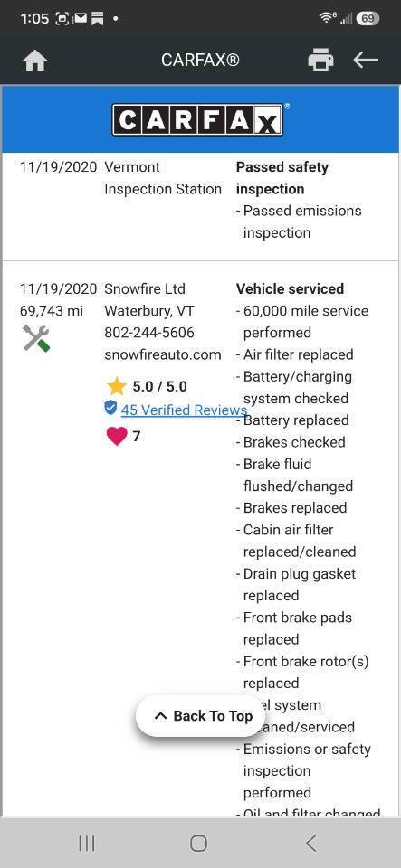Tap the Passed safety inspection entry

[x=282, y=178]
